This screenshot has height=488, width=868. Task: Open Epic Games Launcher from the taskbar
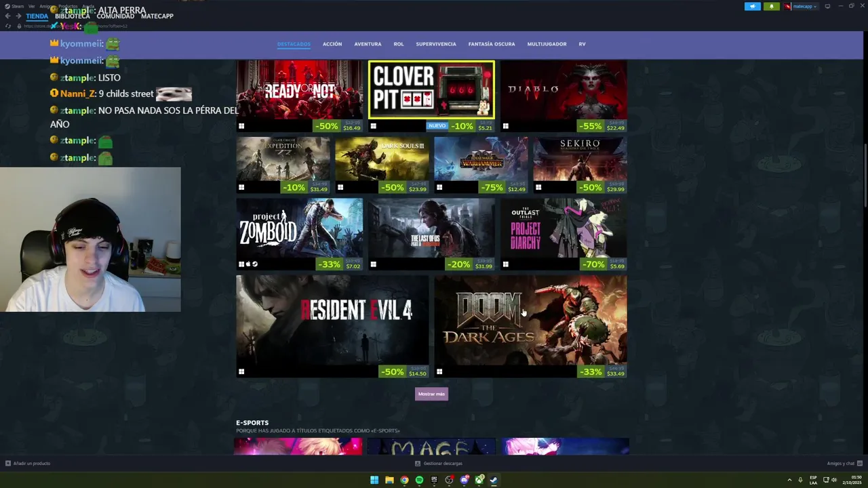coord(434,480)
